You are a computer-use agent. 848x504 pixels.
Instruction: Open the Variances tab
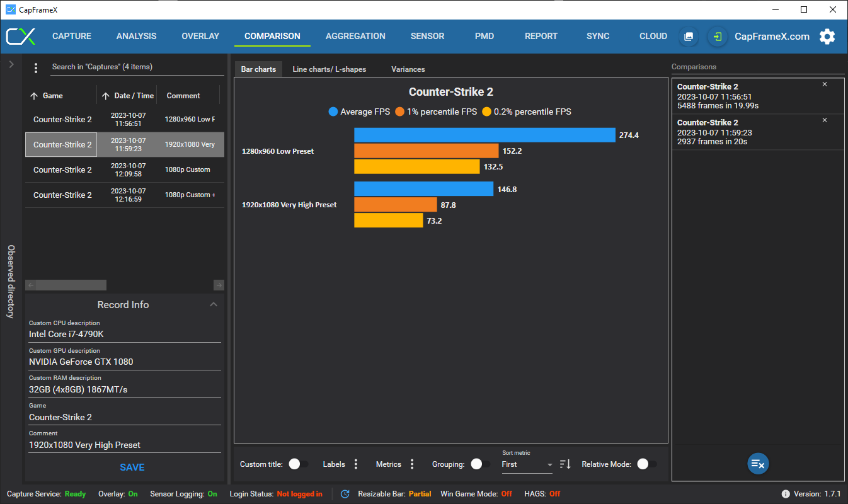click(408, 69)
